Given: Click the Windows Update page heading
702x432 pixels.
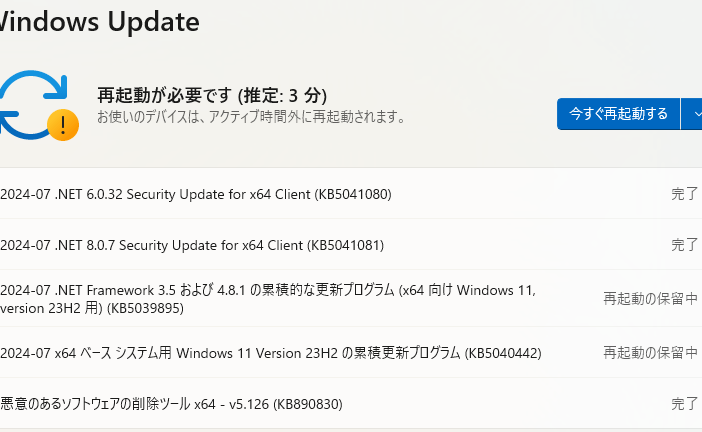Looking at the screenshot, I should point(100,20).
